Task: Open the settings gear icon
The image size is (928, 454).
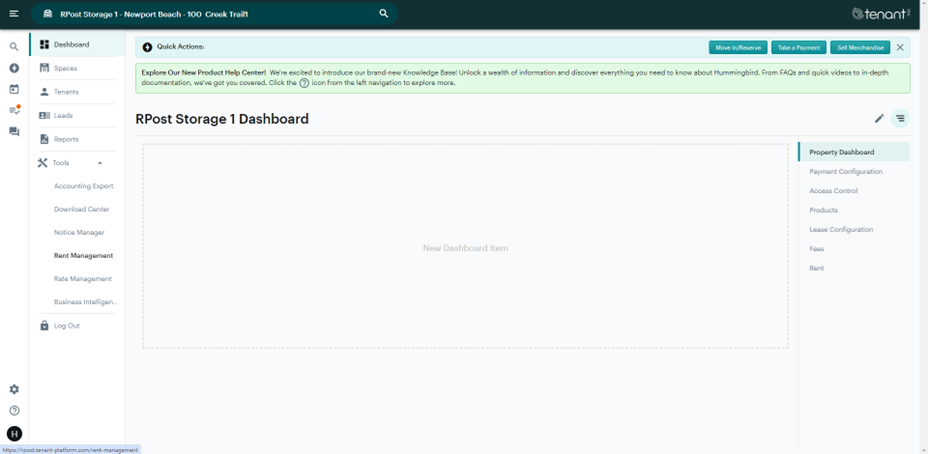Action: 14,389
